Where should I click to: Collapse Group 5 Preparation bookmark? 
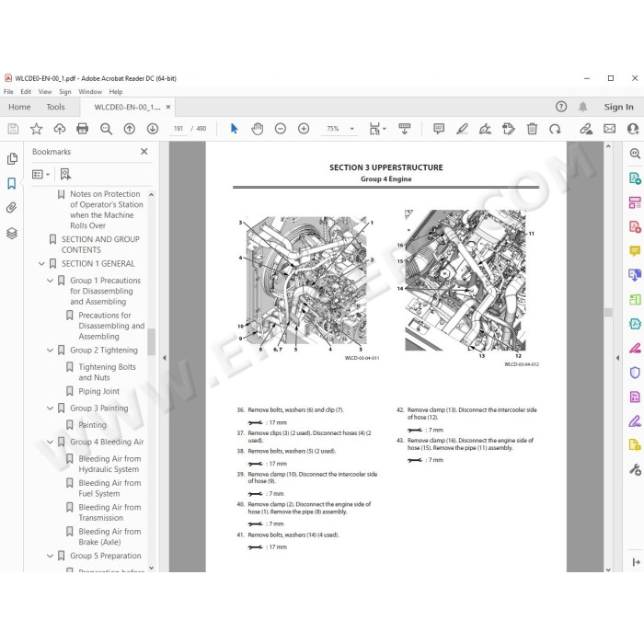50,556
